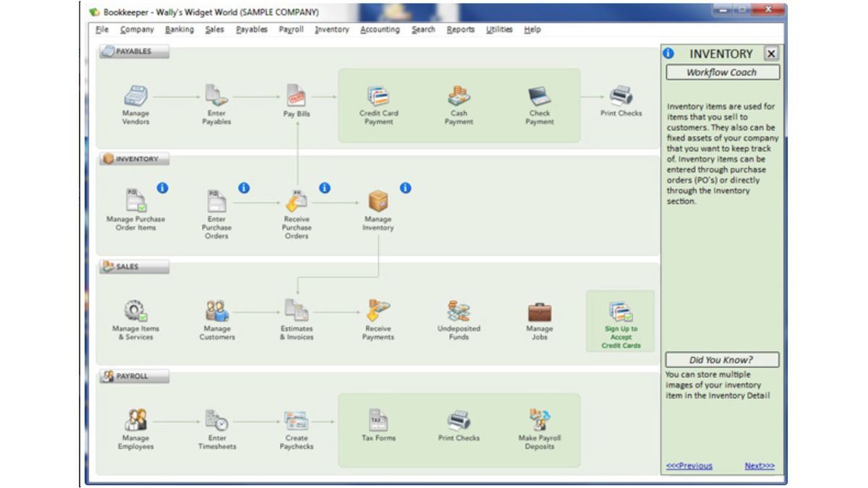Show info for Manage Purchase Order Items
Image resolution: width=868 pixels, height=488 pixels.
(x=162, y=189)
